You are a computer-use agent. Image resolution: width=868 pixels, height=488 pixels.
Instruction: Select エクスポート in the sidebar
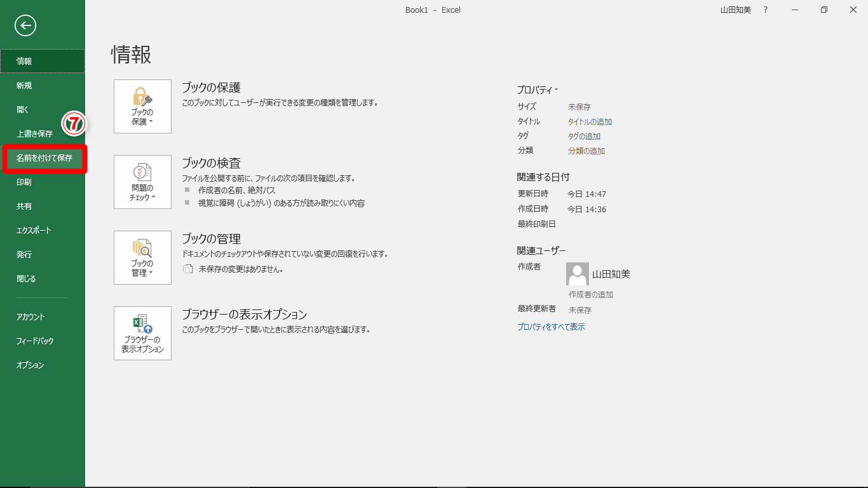43,230
